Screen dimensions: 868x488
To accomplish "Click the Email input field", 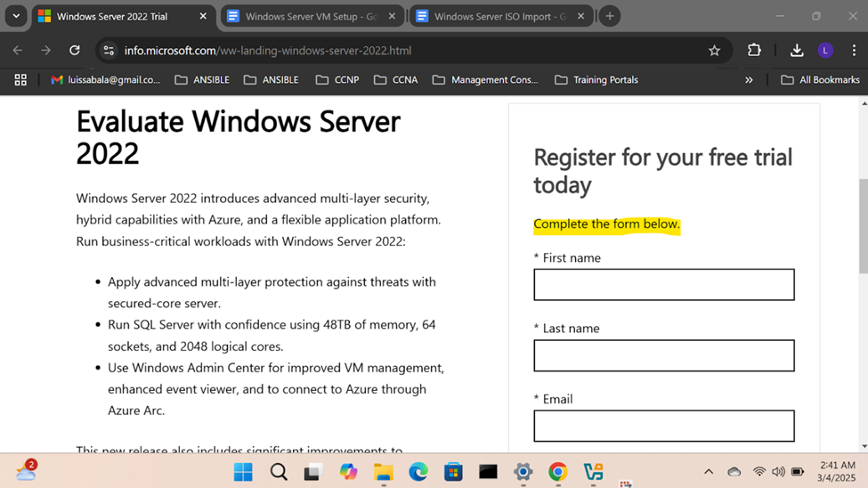I will 664,426.
